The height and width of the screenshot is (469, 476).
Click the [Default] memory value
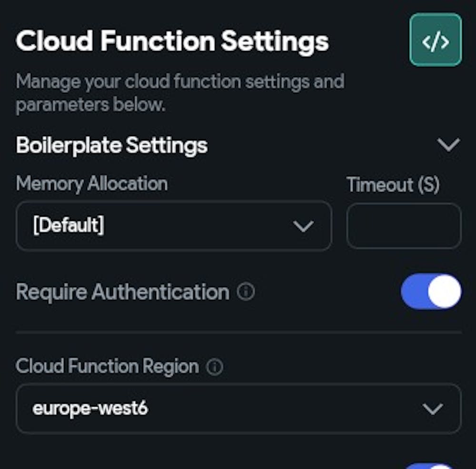68,226
